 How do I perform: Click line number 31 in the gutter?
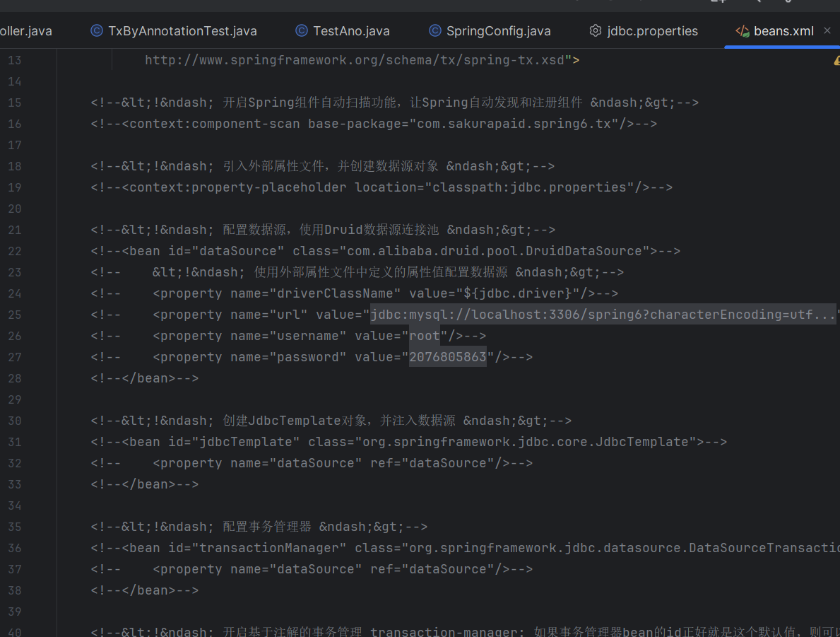click(15, 443)
